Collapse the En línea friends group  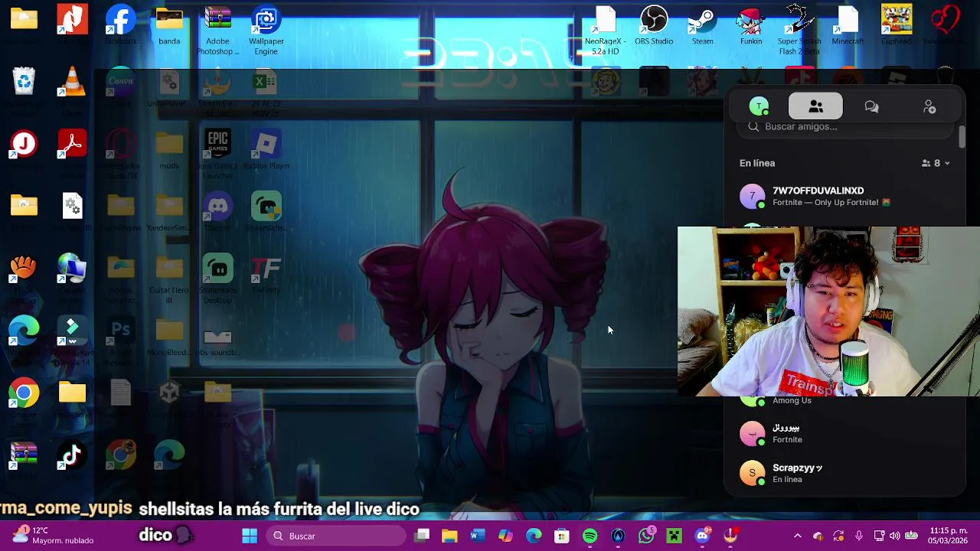[x=936, y=163]
